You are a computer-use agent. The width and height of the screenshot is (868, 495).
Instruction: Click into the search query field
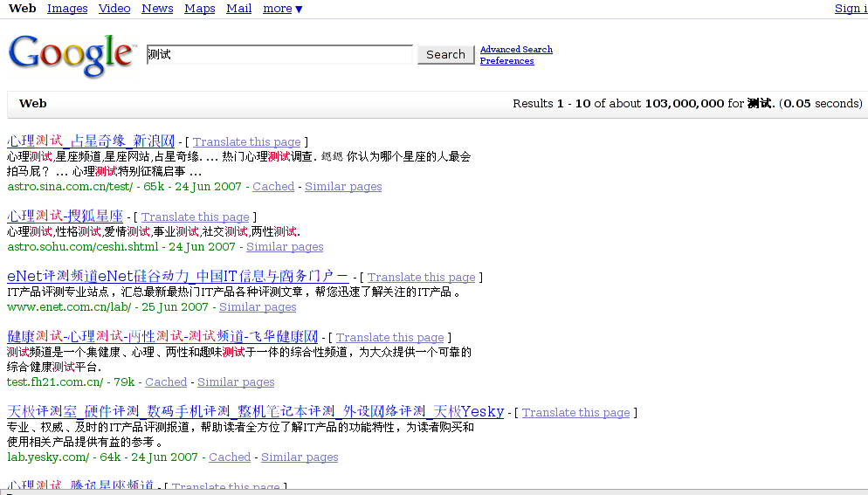(279, 54)
